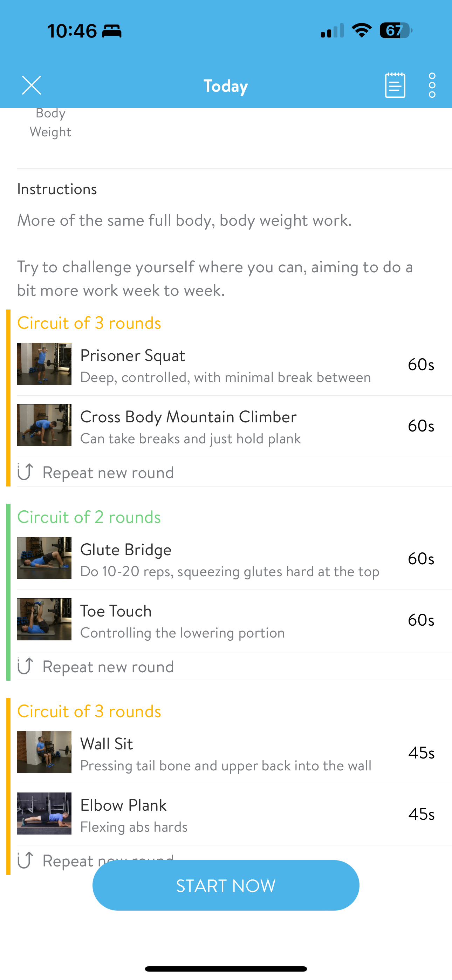Tap the Cross Body Mountain Climber 60s duration
This screenshot has height=980, width=452.
pos(421,426)
